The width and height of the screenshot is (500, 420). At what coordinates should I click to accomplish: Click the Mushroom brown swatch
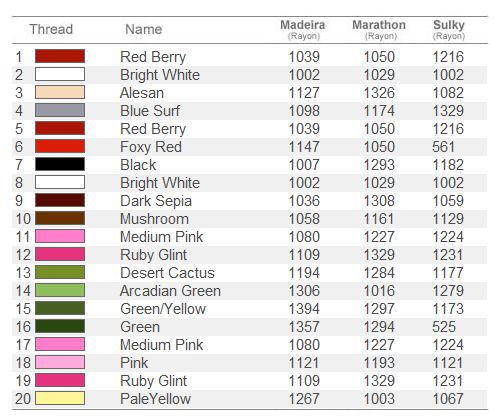point(60,218)
